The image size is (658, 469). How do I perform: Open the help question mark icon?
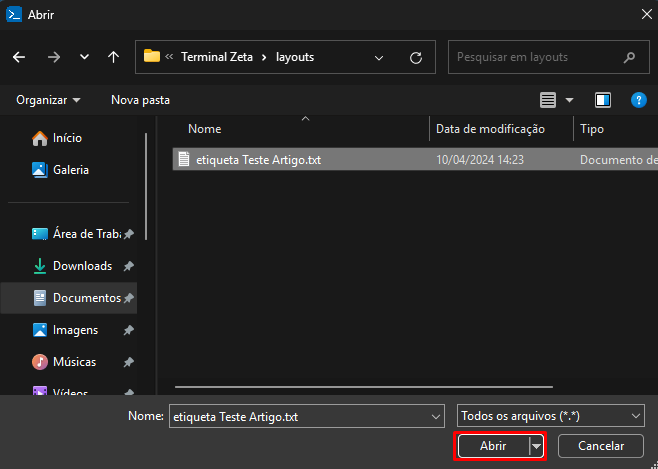pyautogui.click(x=639, y=100)
